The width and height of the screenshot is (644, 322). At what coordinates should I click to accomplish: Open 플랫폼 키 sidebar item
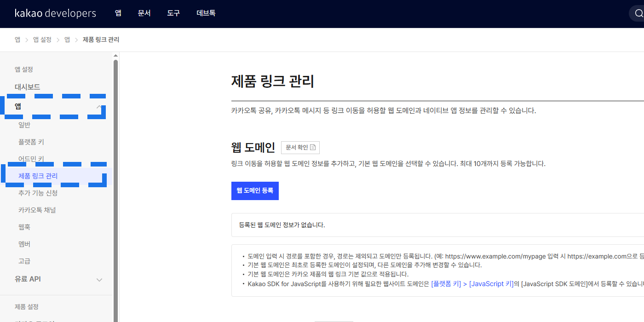tap(31, 142)
